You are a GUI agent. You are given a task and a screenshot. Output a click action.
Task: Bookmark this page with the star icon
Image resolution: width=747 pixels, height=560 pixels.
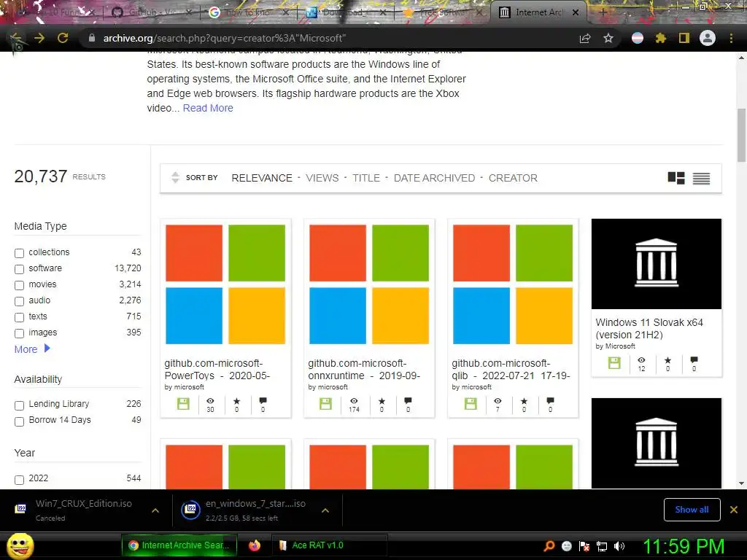point(608,38)
